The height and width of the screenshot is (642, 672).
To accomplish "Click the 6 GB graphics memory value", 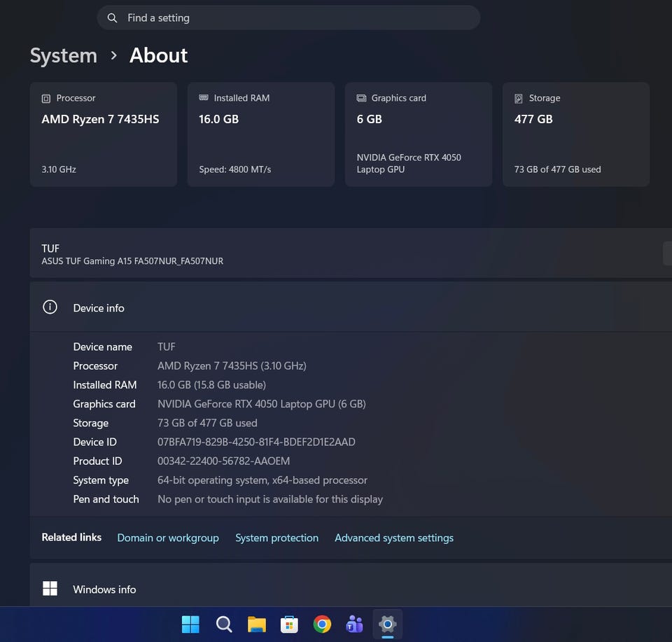I will pos(369,119).
